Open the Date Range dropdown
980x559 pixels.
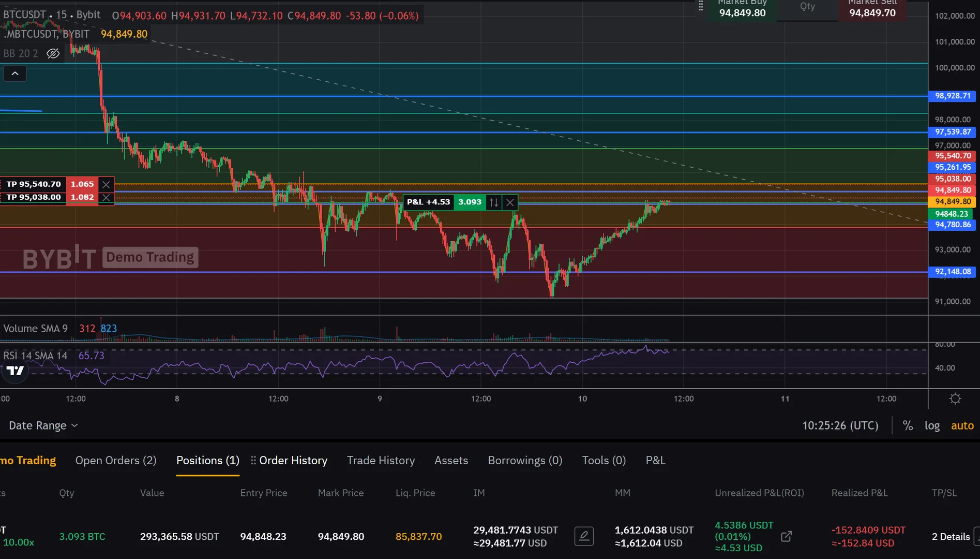pos(43,425)
